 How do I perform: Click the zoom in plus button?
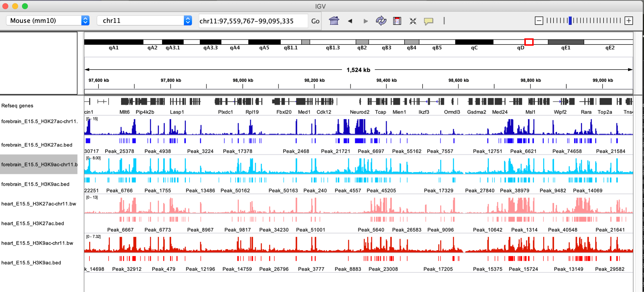(x=629, y=21)
